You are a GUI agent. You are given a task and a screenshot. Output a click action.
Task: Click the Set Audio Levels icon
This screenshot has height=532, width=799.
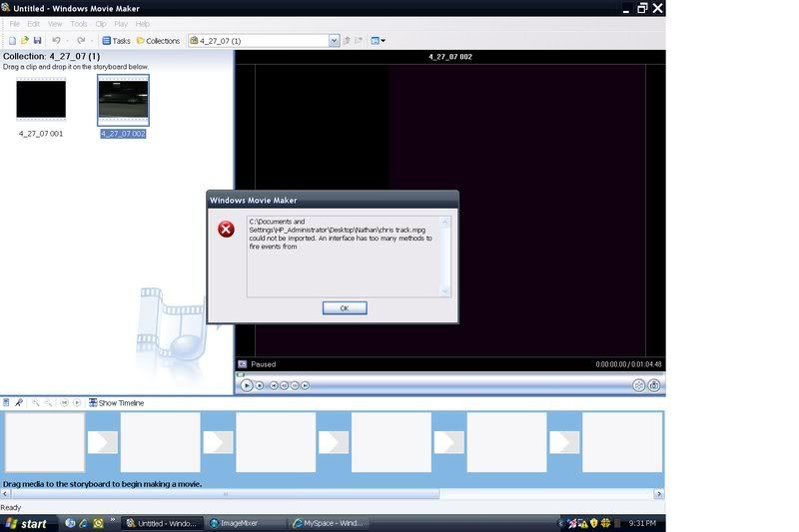[6, 402]
